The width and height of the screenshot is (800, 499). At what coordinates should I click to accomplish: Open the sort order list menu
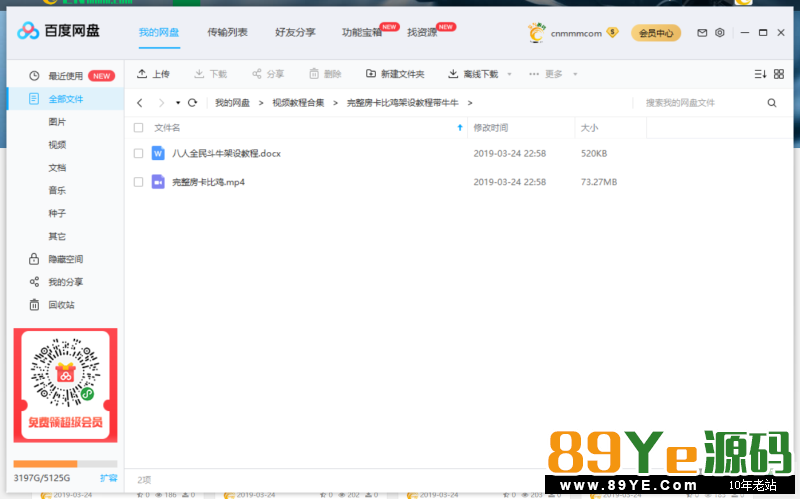tap(759, 74)
